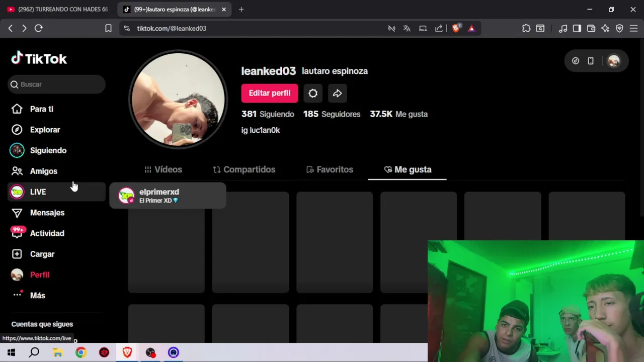Click the Brave Rewards triangle icon

coord(471,28)
